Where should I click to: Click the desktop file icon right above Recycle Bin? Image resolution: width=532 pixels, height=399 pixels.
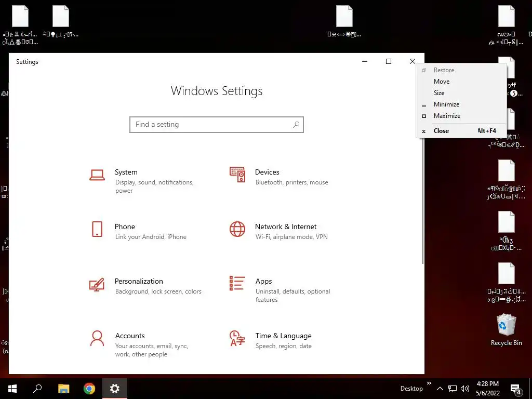(506, 283)
